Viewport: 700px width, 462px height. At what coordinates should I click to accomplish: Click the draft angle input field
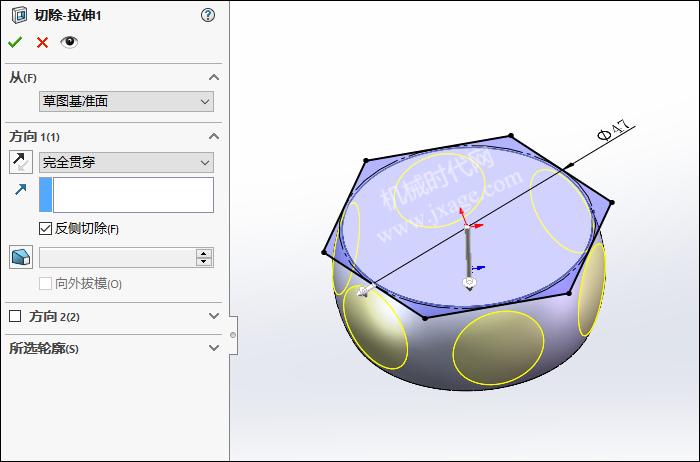(117, 258)
